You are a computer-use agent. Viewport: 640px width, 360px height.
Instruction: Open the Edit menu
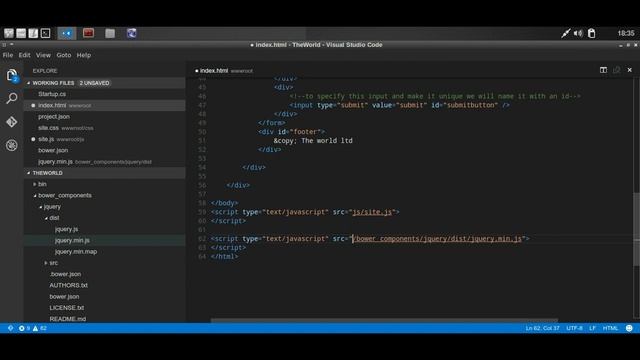(24, 55)
